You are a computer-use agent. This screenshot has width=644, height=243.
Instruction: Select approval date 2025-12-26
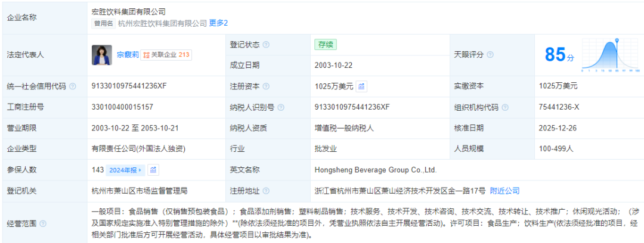point(558,128)
